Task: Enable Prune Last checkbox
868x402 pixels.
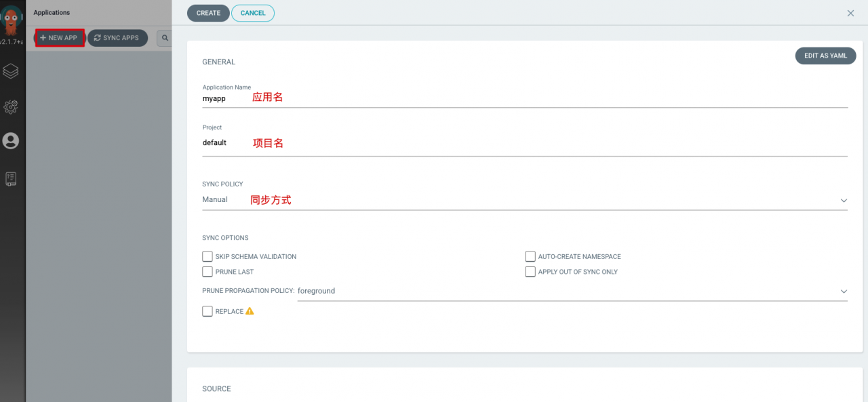Action: pos(208,271)
